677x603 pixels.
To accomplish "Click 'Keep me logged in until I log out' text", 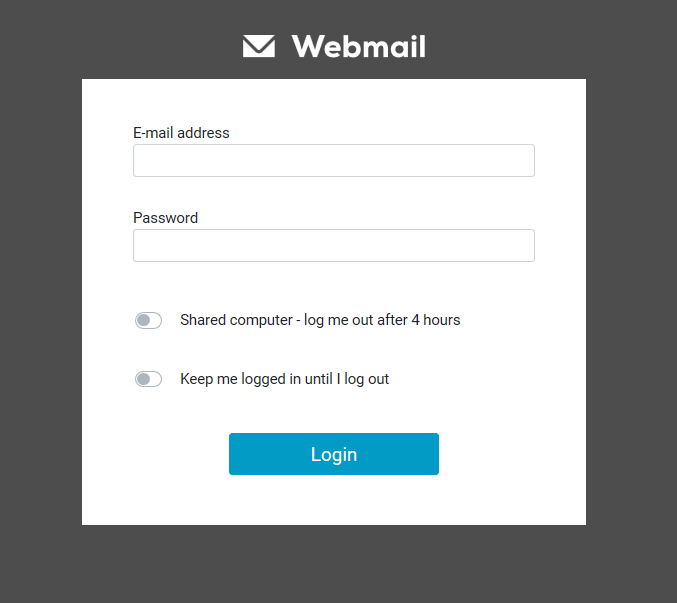I will [285, 379].
